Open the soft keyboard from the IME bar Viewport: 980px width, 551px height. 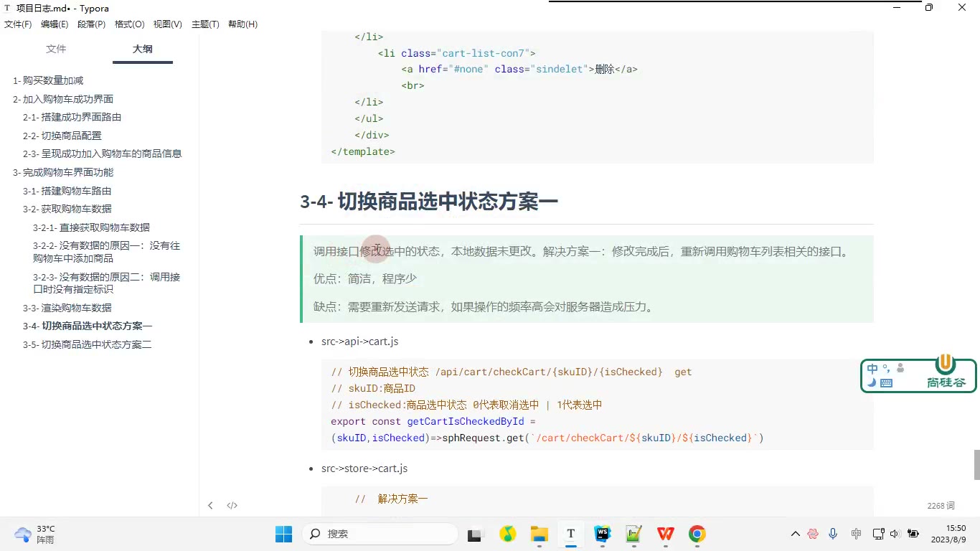click(x=886, y=384)
